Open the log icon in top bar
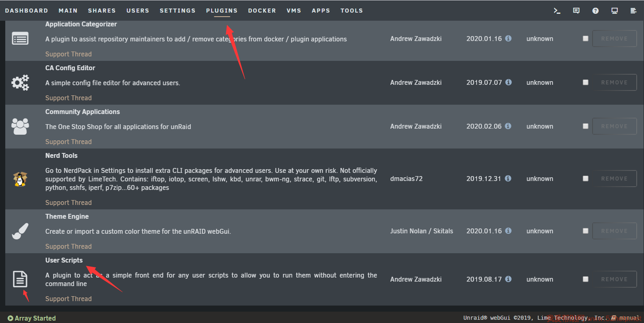Screen dimensions: 644x323 pyautogui.click(x=633, y=11)
